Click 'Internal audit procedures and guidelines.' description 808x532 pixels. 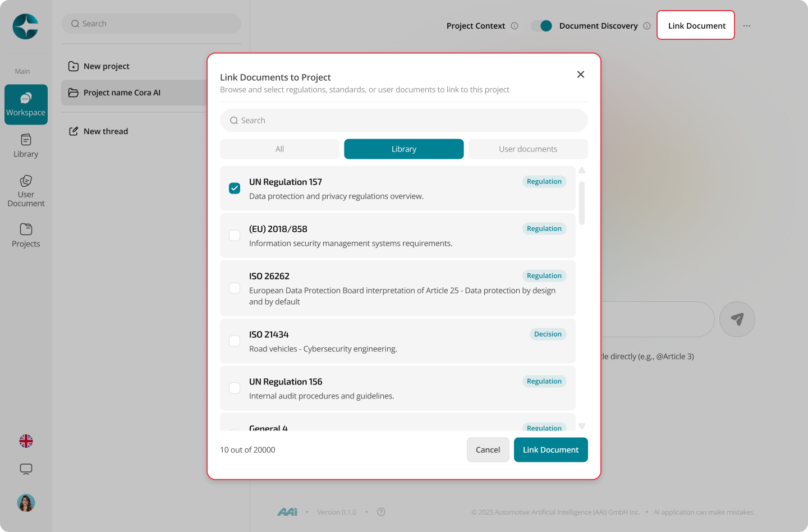(x=322, y=396)
